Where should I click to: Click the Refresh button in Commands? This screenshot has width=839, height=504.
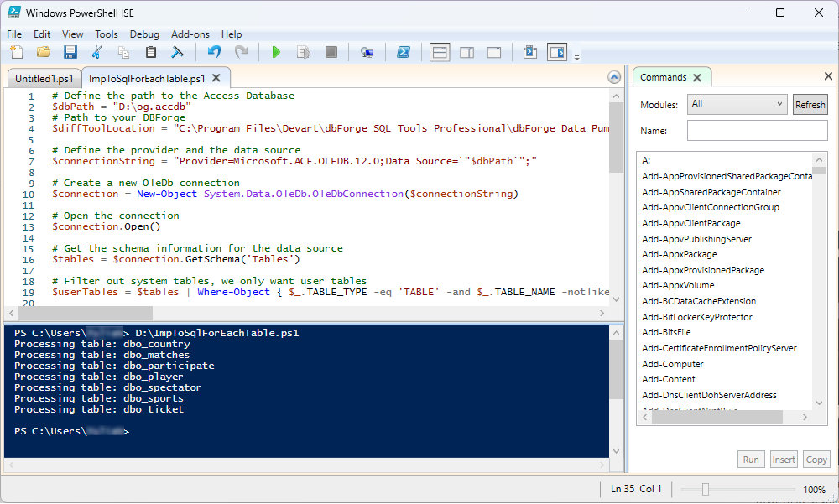[x=810, y=105]
